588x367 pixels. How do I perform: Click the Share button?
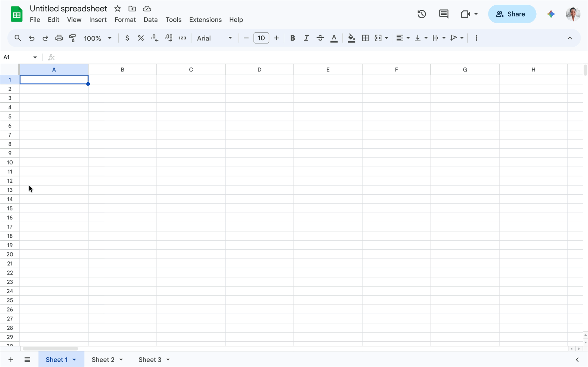click(512, 14)
